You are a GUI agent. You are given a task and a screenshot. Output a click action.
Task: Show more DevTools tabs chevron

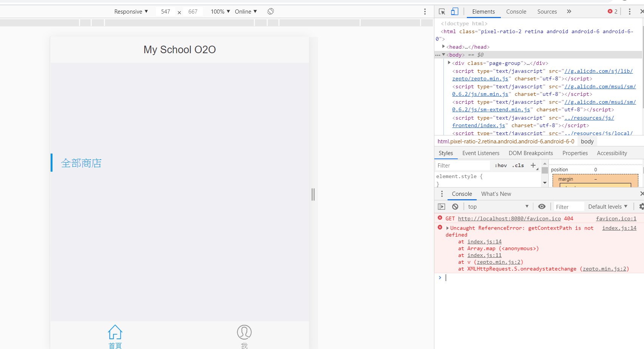569,11
